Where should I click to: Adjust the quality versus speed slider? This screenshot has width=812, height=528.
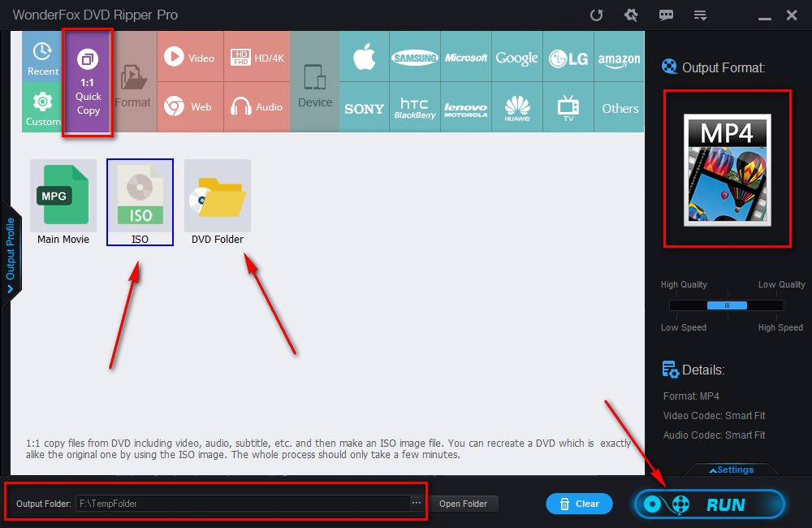(x=727, y=305)
